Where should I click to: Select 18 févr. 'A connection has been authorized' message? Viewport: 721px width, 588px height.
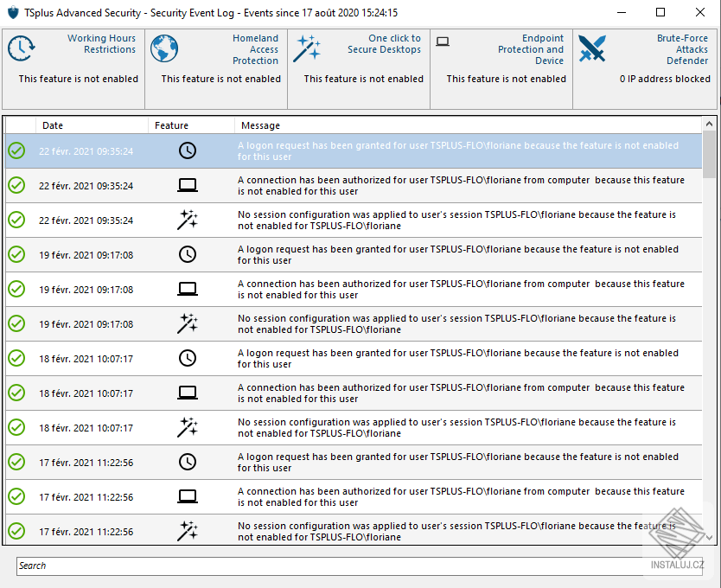coord(461,393)
